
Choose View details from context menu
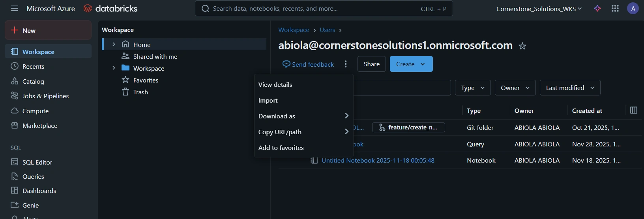point(303,84)
